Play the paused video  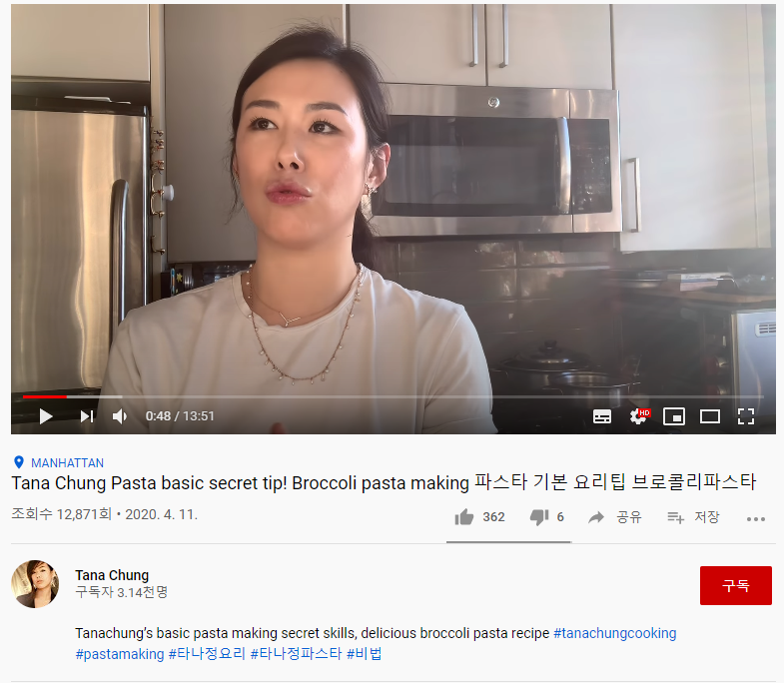point(46,416)
